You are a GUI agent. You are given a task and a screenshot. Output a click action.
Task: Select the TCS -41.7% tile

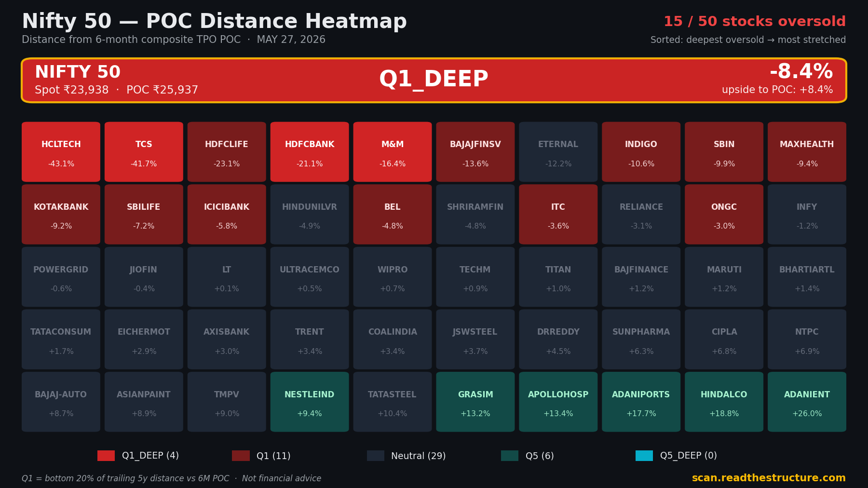point(144,152)
